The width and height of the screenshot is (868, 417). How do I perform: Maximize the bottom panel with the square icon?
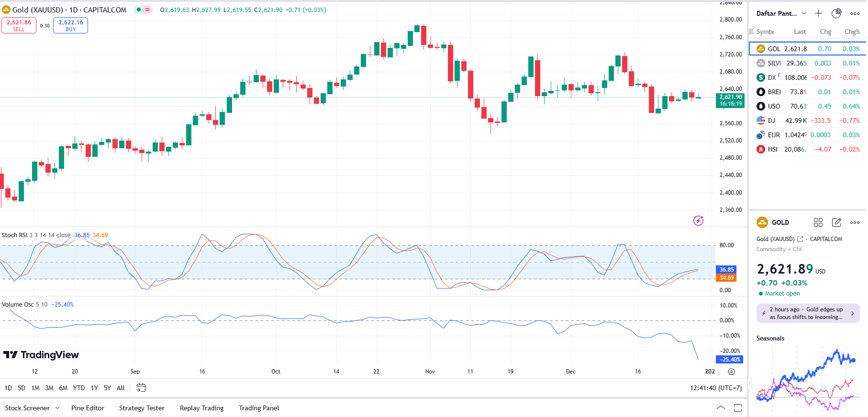tap(738, 408)
